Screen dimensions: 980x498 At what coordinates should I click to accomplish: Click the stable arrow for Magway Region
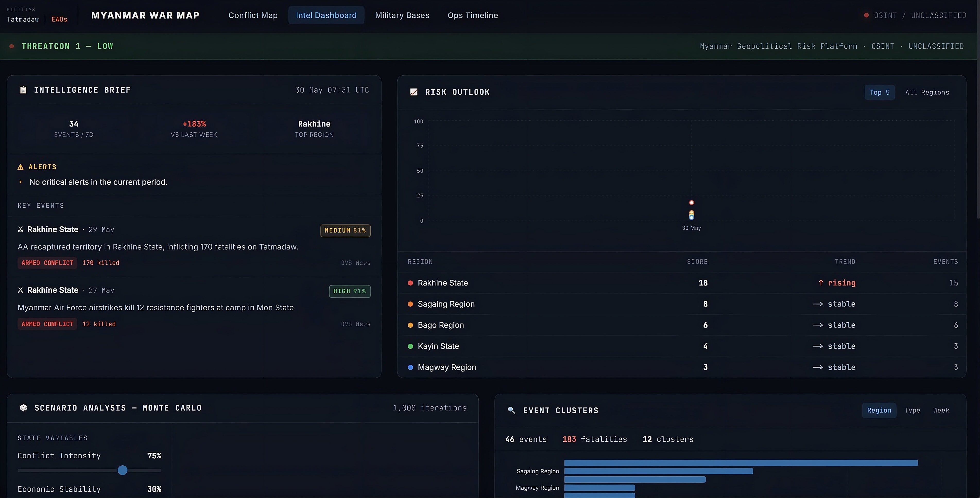pyautogui.click(x=818, y=367)
